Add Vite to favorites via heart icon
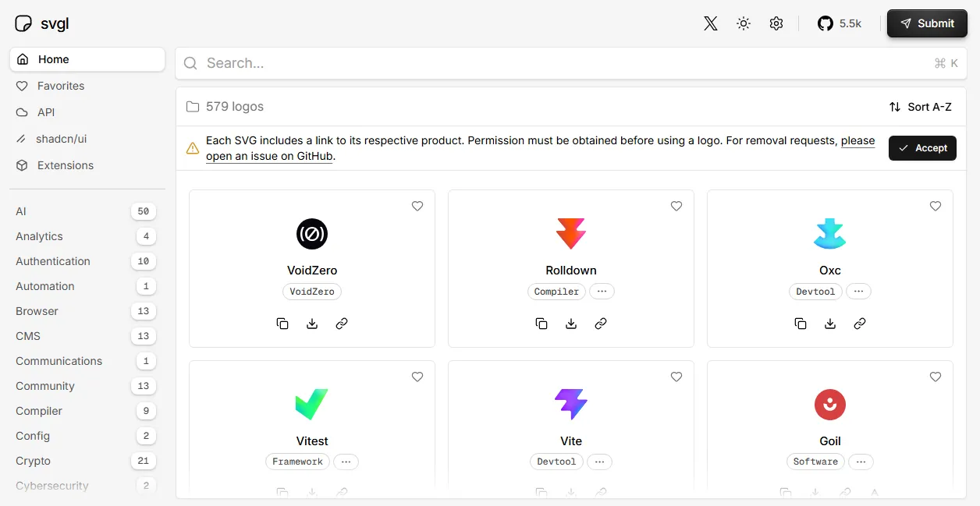The height and width of the screenshot is (506, 980). [x=676, y=377]
